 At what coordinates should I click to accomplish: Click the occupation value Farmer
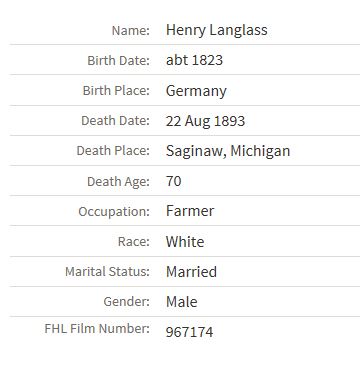[x=190, y=211]
